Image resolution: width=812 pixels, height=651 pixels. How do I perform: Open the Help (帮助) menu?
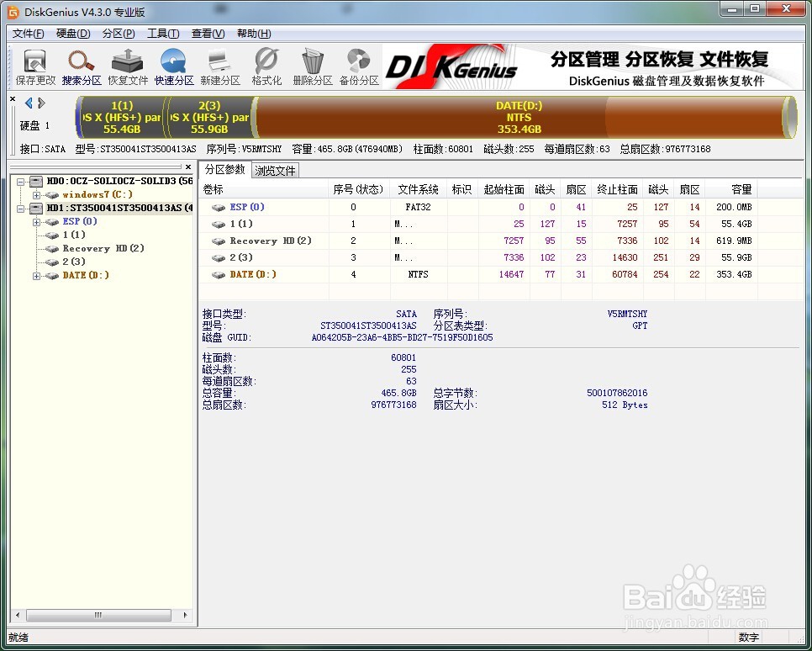(x=254, y=34)
